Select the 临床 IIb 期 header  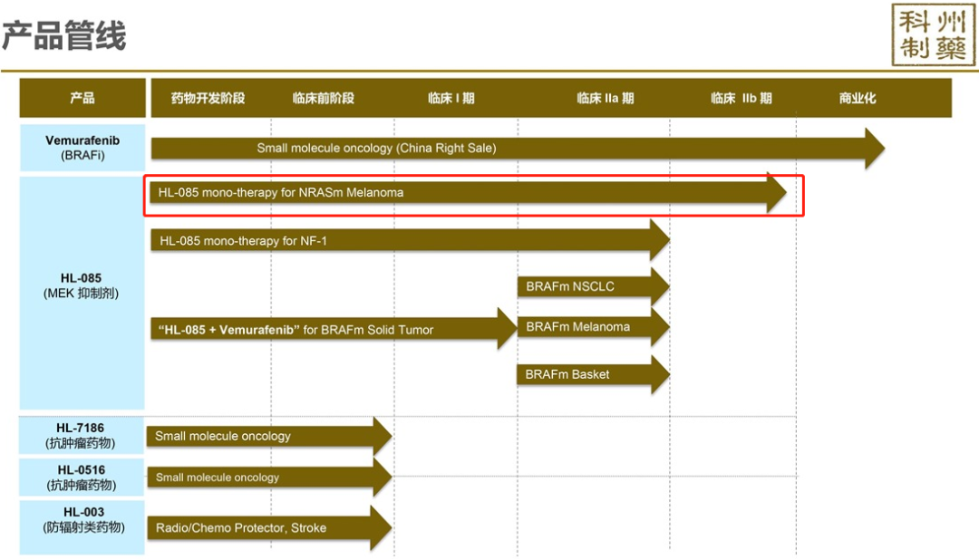pos(741,98)
